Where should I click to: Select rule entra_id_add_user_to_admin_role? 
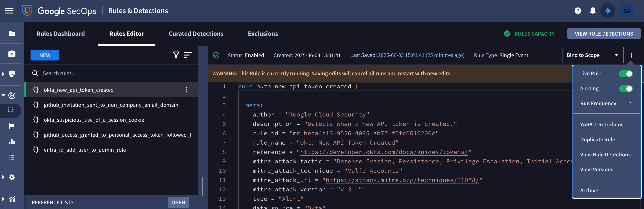(x=111, y=150)
